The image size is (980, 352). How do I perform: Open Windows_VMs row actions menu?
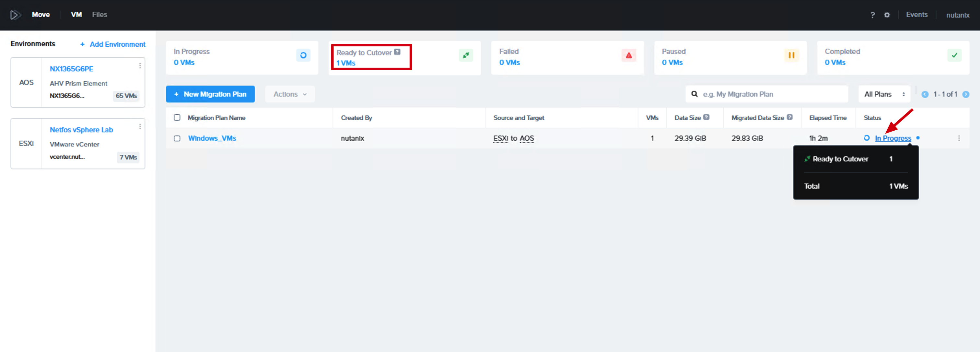[x=959, y=138]
